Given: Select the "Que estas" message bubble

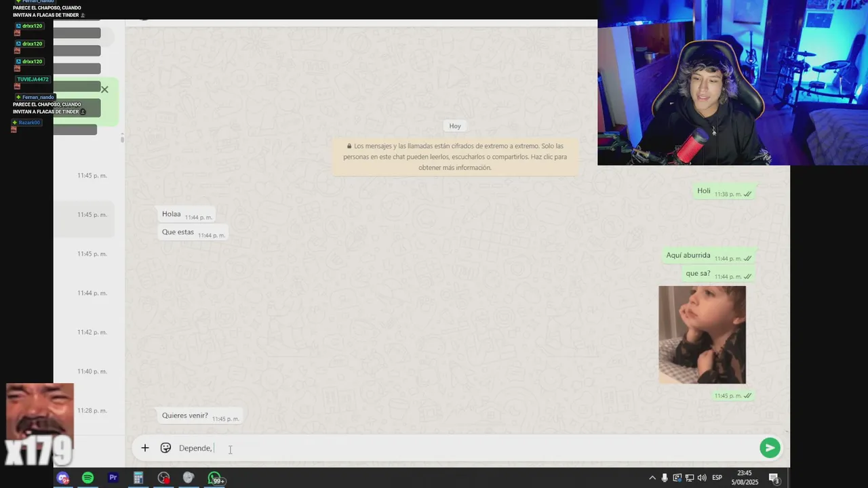Looking at the screenshot, I should coord(193,232).
